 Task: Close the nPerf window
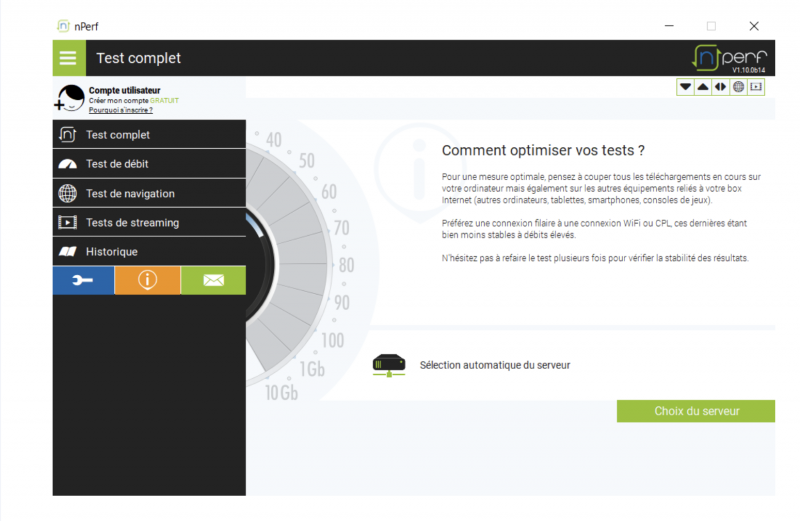(754, 26)
